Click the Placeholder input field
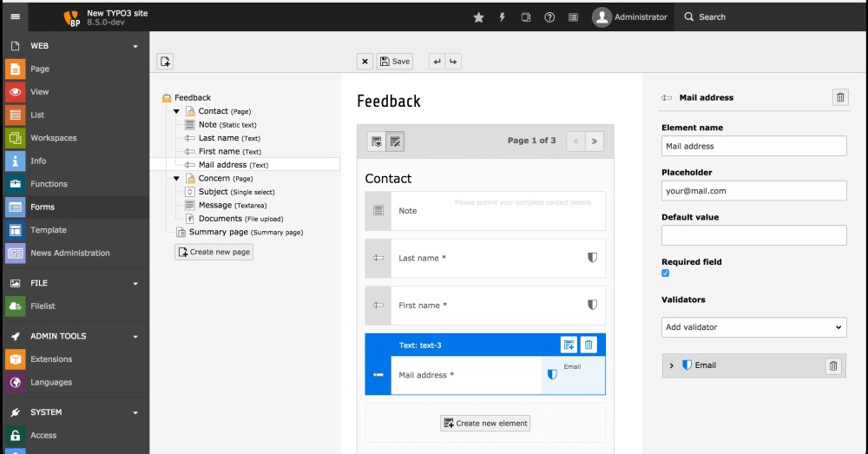 (753, 191)
